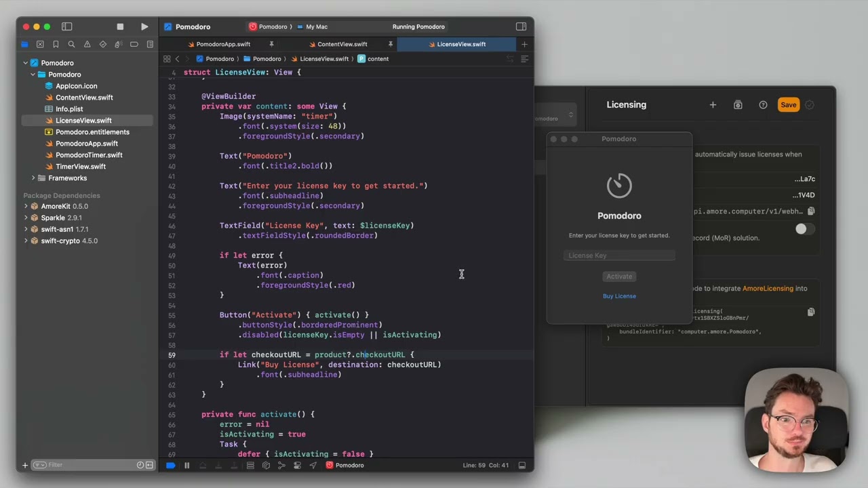Screen dimensions: 868x488
Task: Expand the Sparkle package
Action: (x=26, y=218)
